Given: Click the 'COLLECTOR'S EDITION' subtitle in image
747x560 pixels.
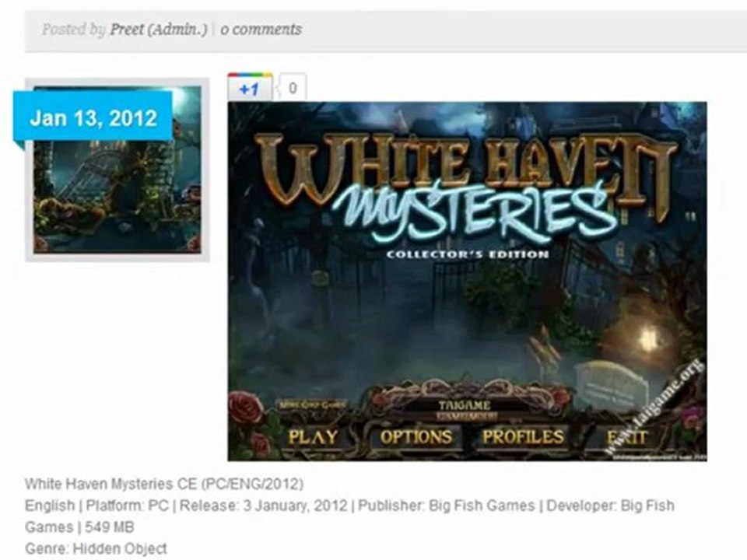Looking at the screenshot, I should [468, 254].
